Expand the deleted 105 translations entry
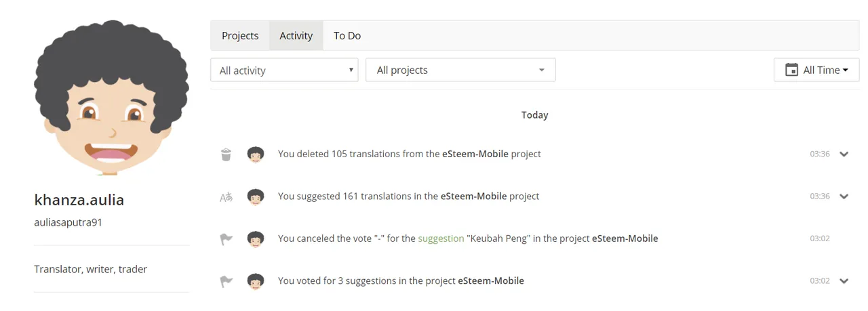 point(844,154)
